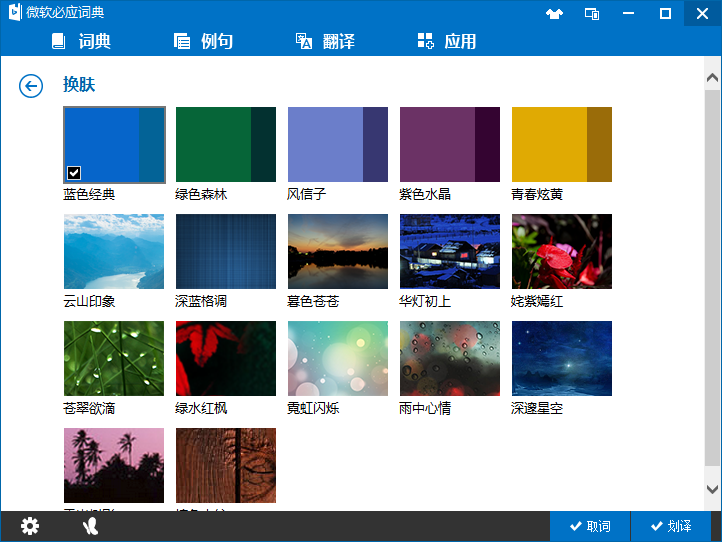The width and height of the screenshot is (722, 542).
Task: Maximize the Bing Dictionary window
Action: coord(665,13)
